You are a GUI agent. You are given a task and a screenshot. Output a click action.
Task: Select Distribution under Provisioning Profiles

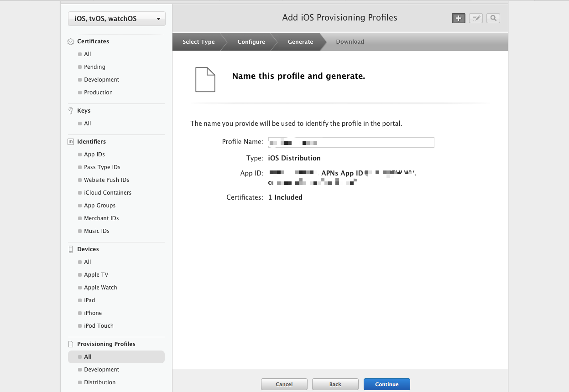pos(100,382)
